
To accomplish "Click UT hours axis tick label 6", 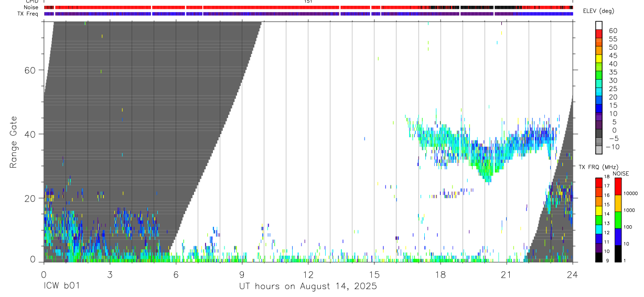I will pos(176,274).
